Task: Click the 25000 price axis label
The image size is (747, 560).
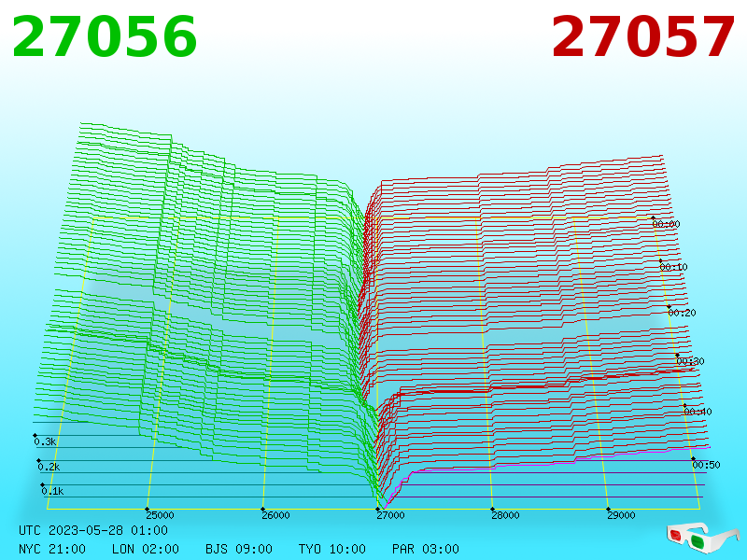Action: click(160, 515)
